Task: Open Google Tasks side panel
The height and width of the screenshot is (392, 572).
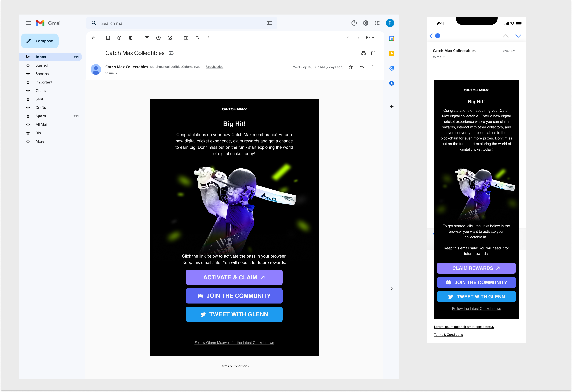Action: click(x=392, y=68)
